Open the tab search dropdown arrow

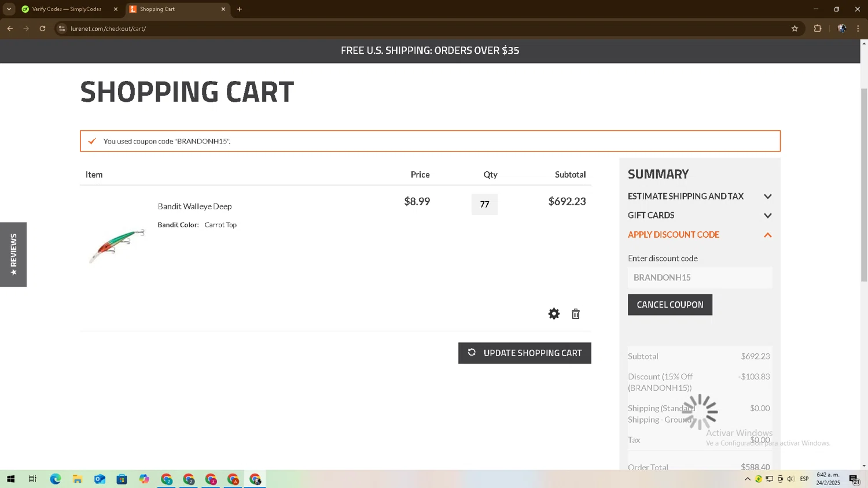click(x=9, y=9)
